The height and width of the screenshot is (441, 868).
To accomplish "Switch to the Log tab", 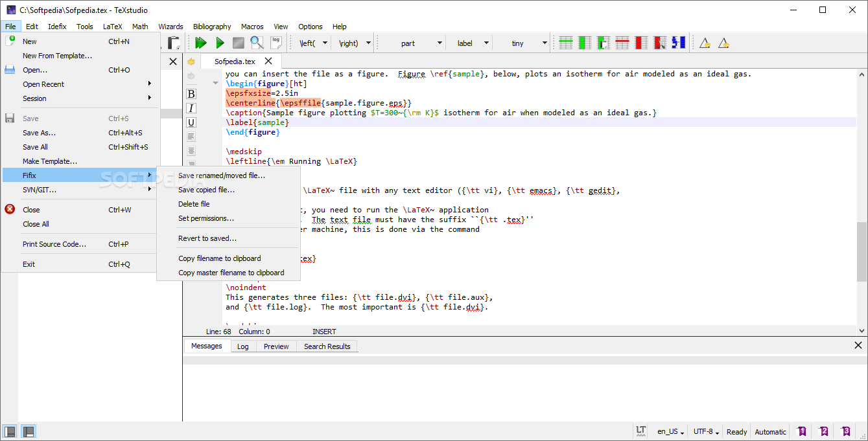I will [x=242, y=346].
